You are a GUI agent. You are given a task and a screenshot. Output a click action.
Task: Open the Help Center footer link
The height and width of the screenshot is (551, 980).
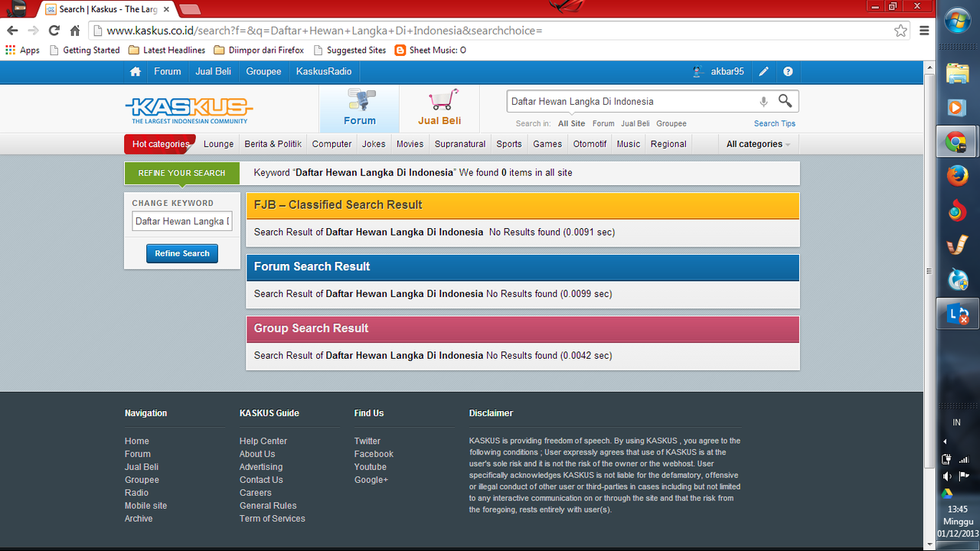263,442
